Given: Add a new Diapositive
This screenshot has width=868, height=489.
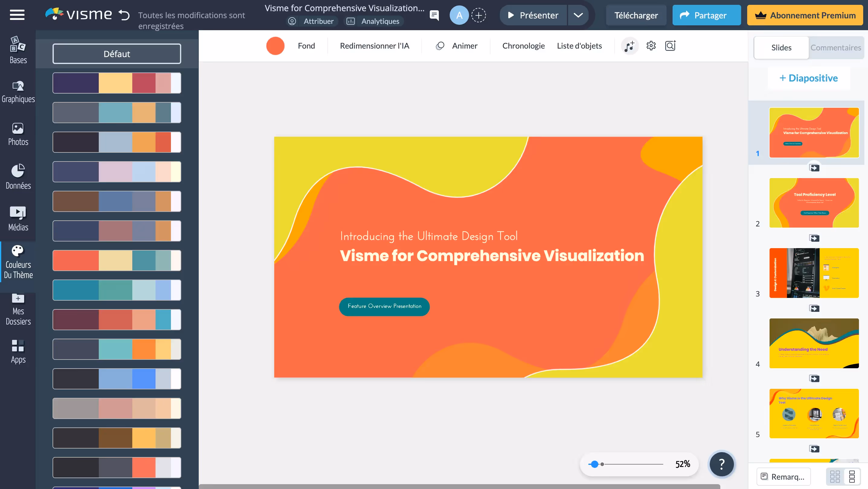Looking at the screenshot, I should [x=809, y=78].
